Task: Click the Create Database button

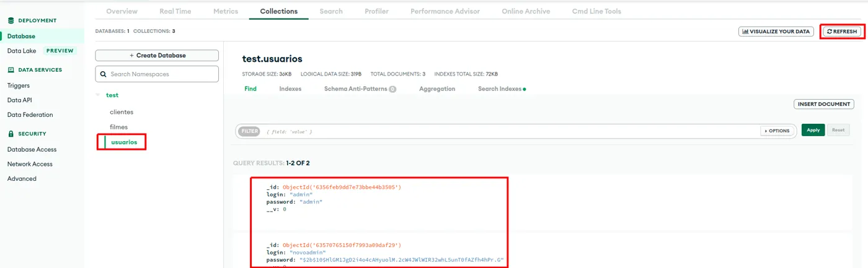Action: 157,55
